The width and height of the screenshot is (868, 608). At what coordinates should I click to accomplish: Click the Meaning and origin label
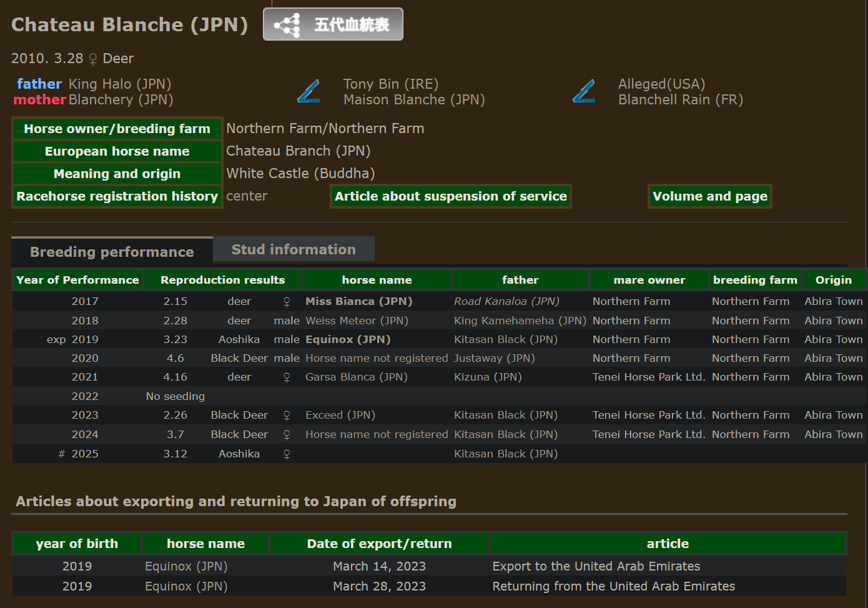point(117,174)
